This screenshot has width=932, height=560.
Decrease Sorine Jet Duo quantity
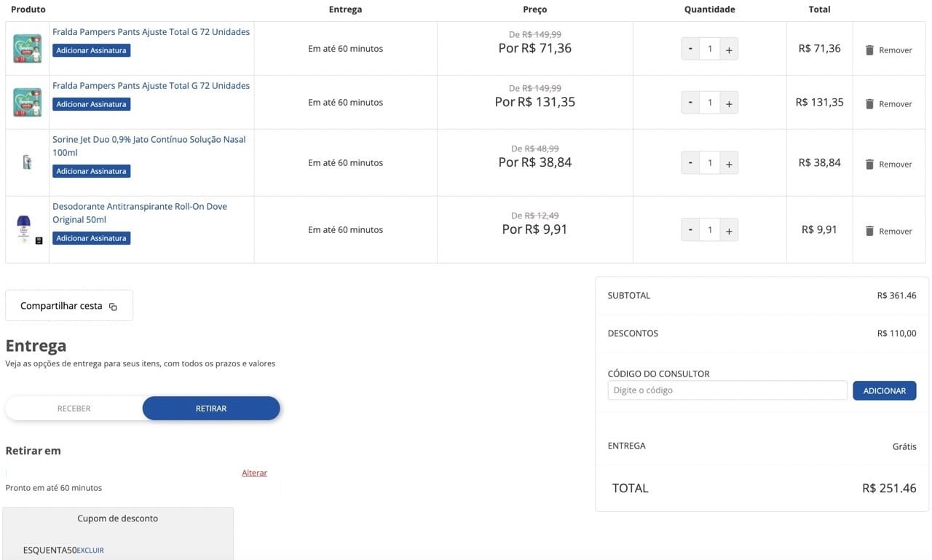pos(690,163)
